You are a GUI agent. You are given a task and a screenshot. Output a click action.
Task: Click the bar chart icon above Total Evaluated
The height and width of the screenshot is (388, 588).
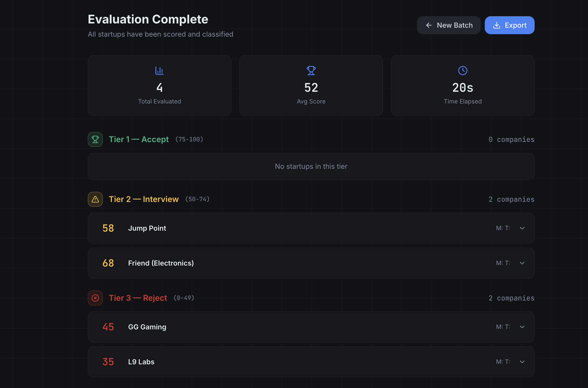click(x=159, y=71)
